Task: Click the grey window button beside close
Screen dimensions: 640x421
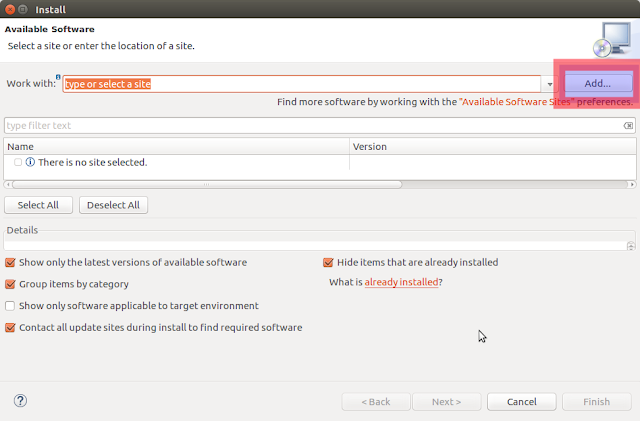Action: click(x=23, y=9)
